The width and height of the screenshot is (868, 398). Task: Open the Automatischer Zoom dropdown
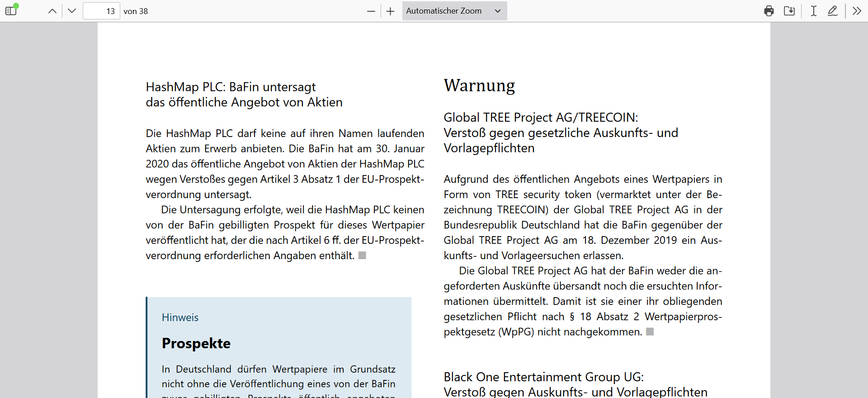(454, 11)
